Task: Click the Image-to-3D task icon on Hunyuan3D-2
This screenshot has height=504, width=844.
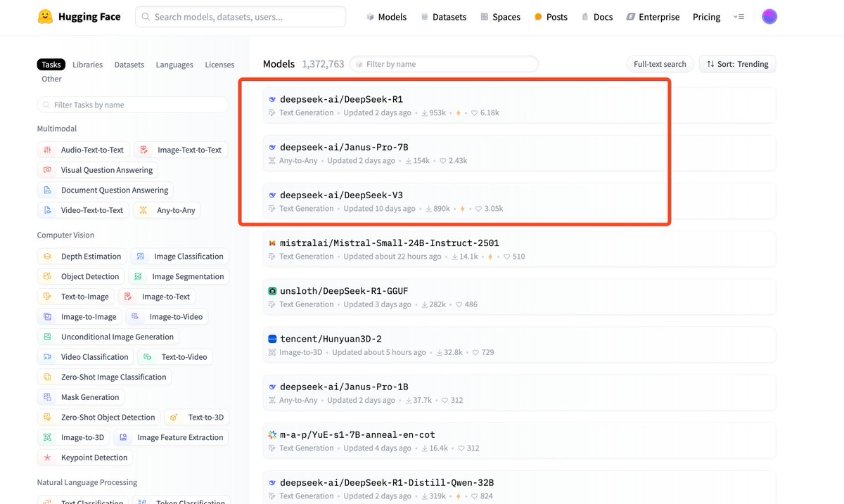Action: [272, 353]
